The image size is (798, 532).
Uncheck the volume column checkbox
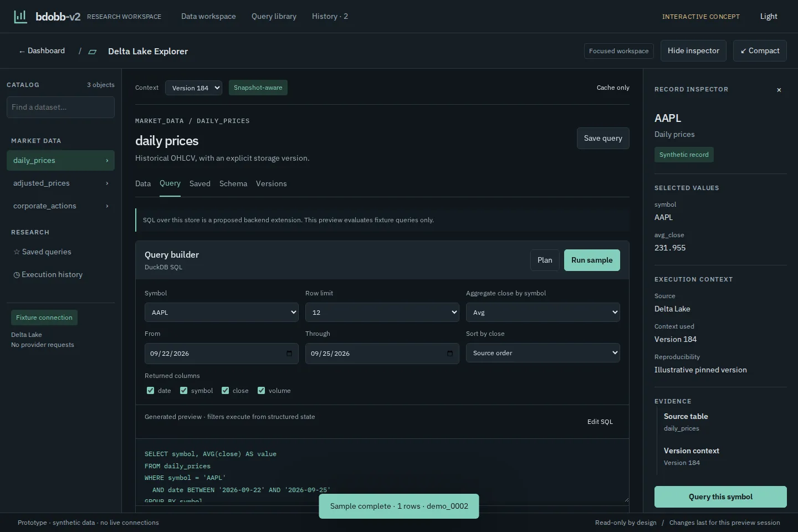[261, 391]
